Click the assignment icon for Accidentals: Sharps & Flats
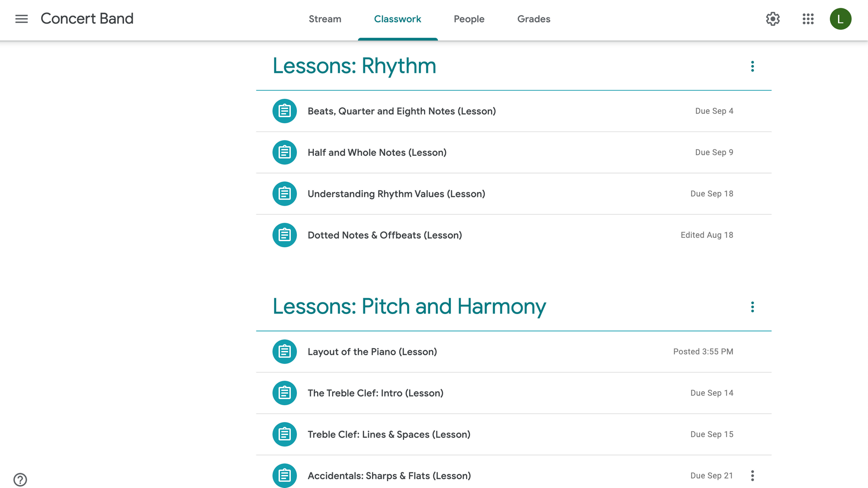This screenshot has width=868, height=488. click(x=284, y=475)
